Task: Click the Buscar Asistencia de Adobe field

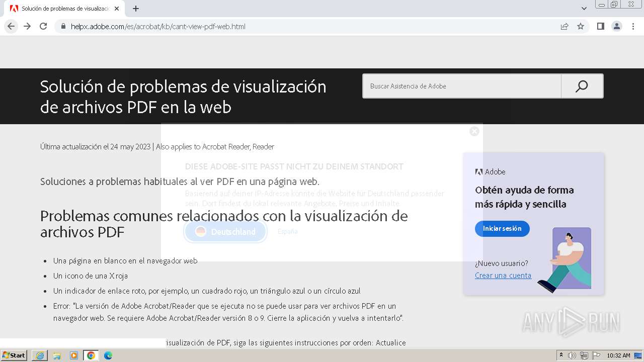Action: (x=462, y=86)
